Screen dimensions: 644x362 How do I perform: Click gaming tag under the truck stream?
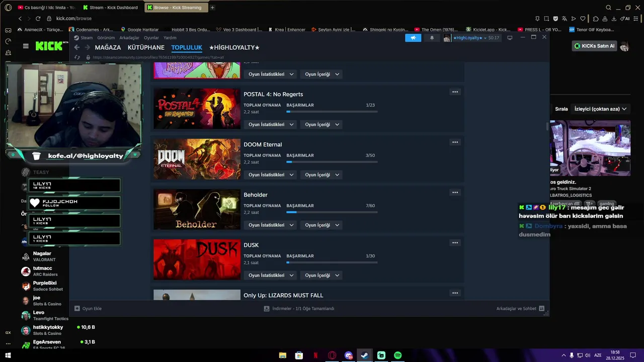pyautogui.click(x=607, y=204)
